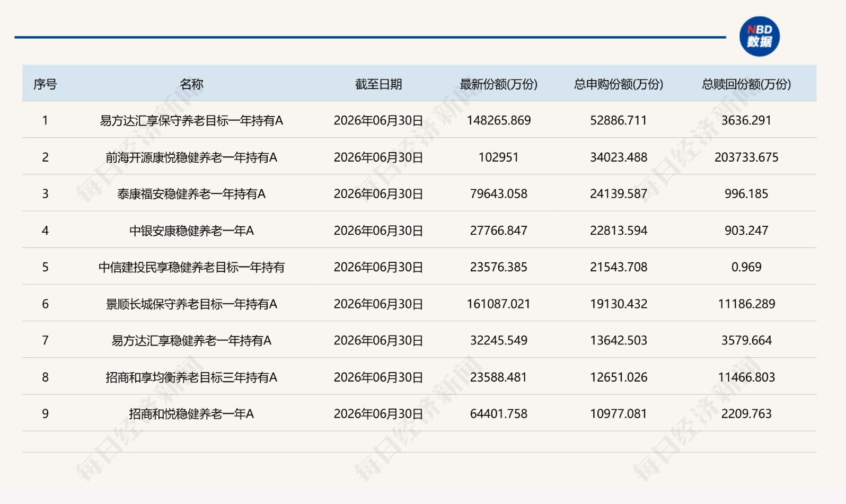846x504 pixels.
Task: Select sequence number 6 in 景顺长城 row
Action: 45,304
